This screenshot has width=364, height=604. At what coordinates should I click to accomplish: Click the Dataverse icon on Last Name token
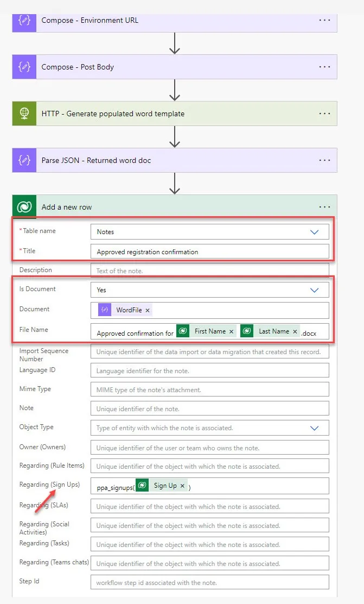(x=247, y=331)
